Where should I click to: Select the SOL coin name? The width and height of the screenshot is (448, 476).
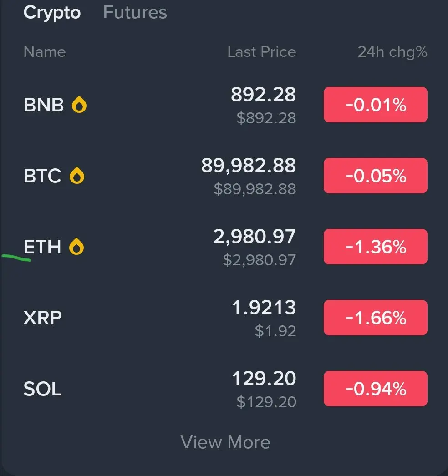pyautogui.click(x=42, y=389)
